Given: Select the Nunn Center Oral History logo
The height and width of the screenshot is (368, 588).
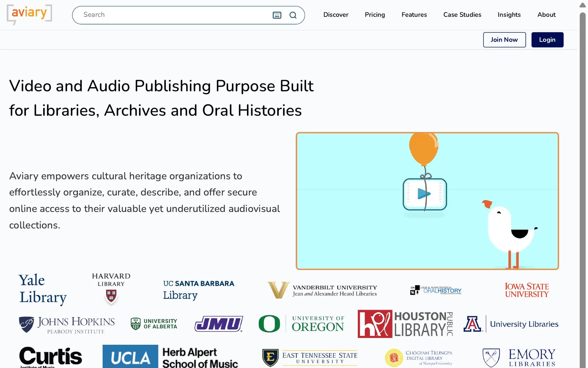Looking at the screenshot, I should 436,290.
